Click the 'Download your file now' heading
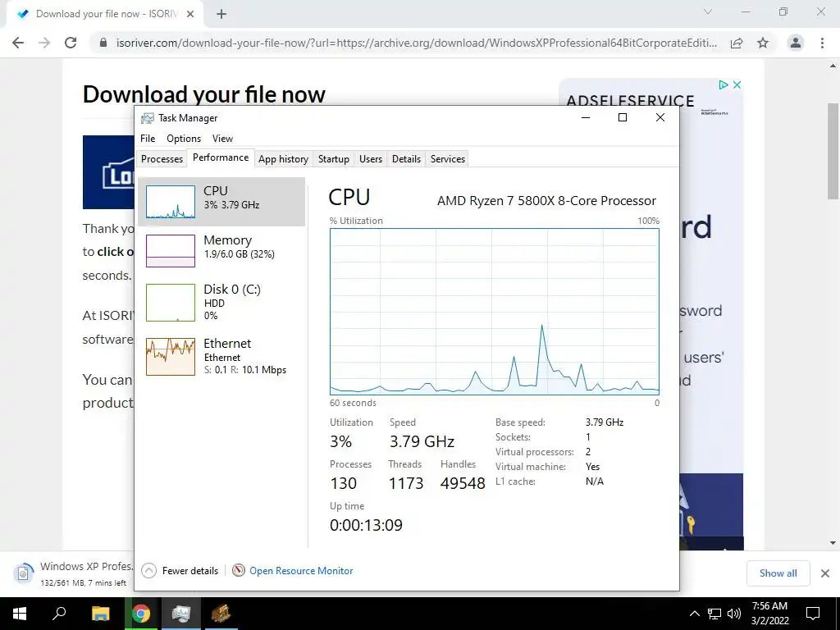The width and height of the screenshot is (840, 630). (x=204, y=94)
